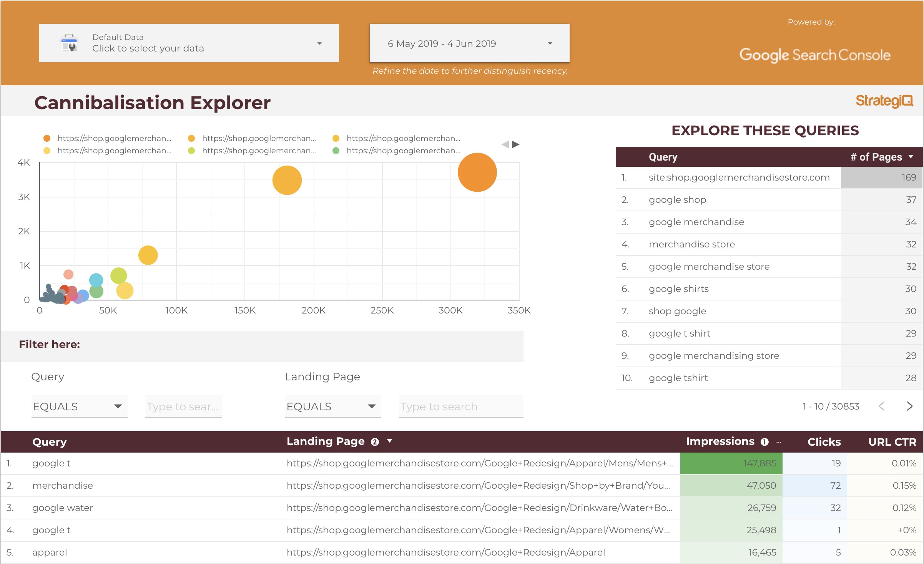Select shop google query row
Screen dimensions: 924x564
point(769,311)
